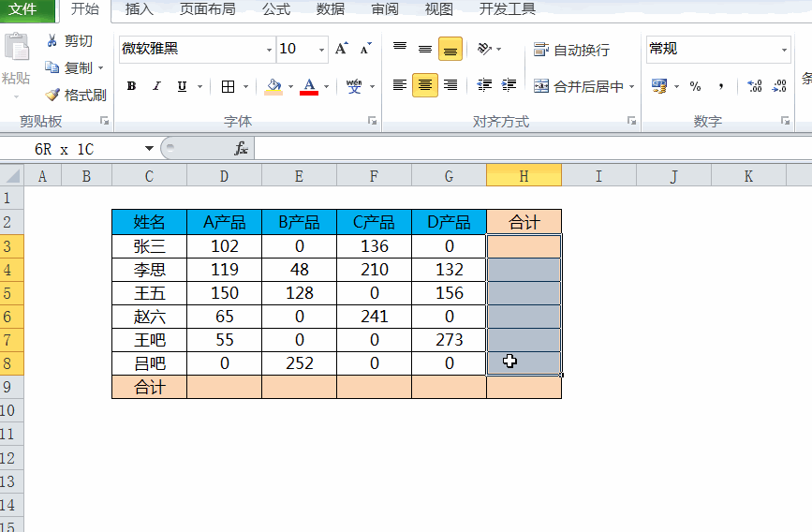Expand copy options arrow
Screen dimensions: 812x532
[x=100, y=67]
